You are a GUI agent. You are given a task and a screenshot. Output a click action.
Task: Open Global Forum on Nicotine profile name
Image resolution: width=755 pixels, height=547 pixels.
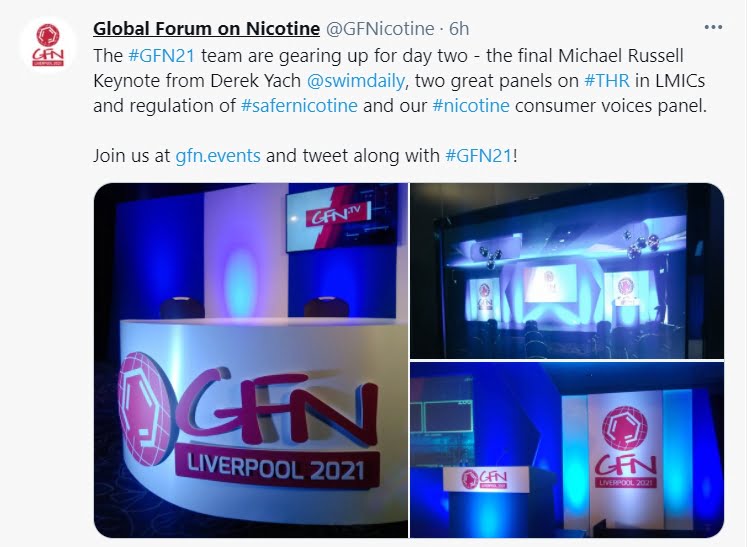click(x=206, y=28)
